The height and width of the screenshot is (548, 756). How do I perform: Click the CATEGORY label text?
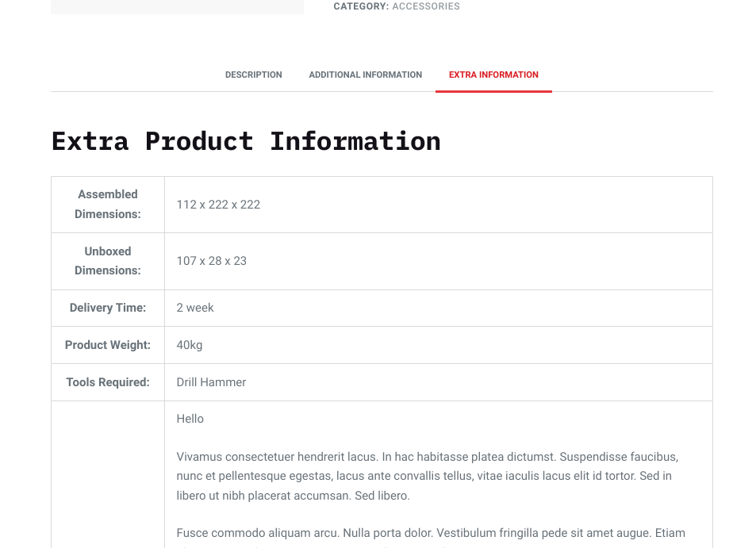coord(360,6)
